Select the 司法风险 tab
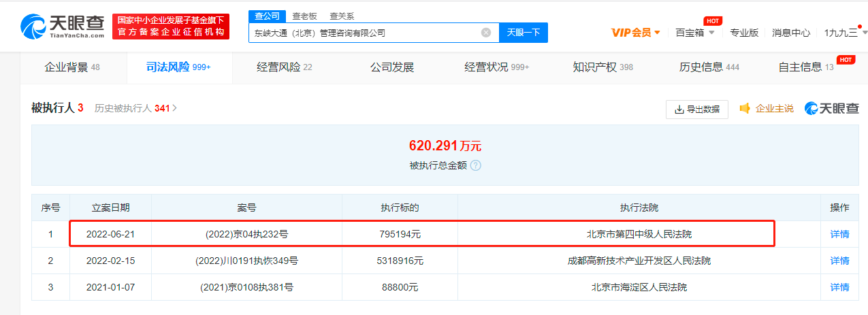 [178, 67]
